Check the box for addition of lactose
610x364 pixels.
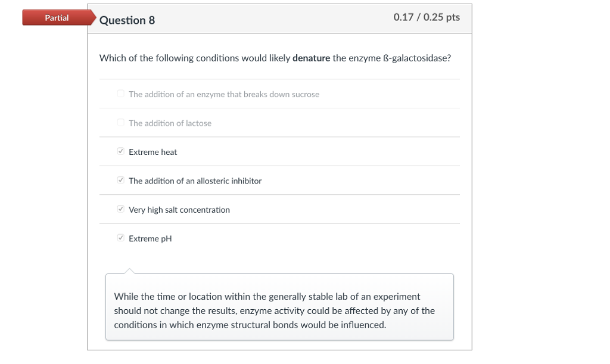(121, 123)
